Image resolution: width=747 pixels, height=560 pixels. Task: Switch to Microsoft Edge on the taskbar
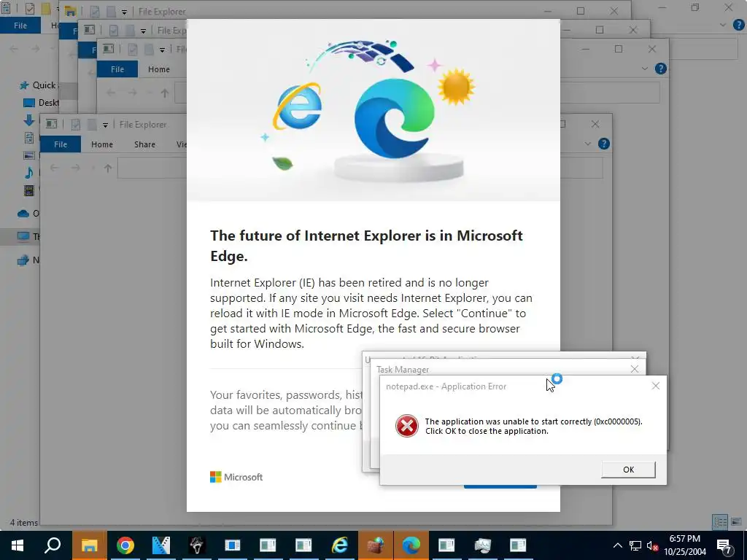pyautogui.click(x=411, y=545)
